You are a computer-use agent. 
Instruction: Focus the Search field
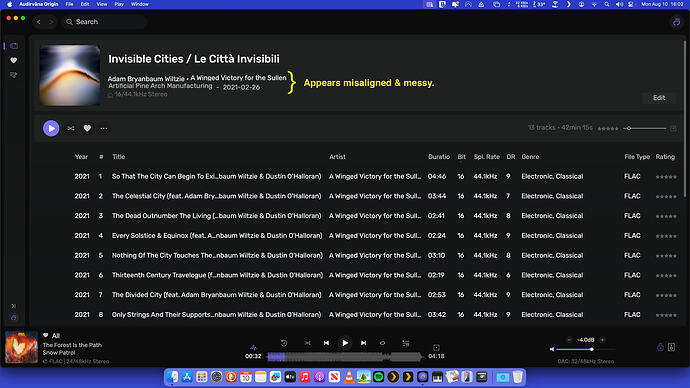coord(105,22)
